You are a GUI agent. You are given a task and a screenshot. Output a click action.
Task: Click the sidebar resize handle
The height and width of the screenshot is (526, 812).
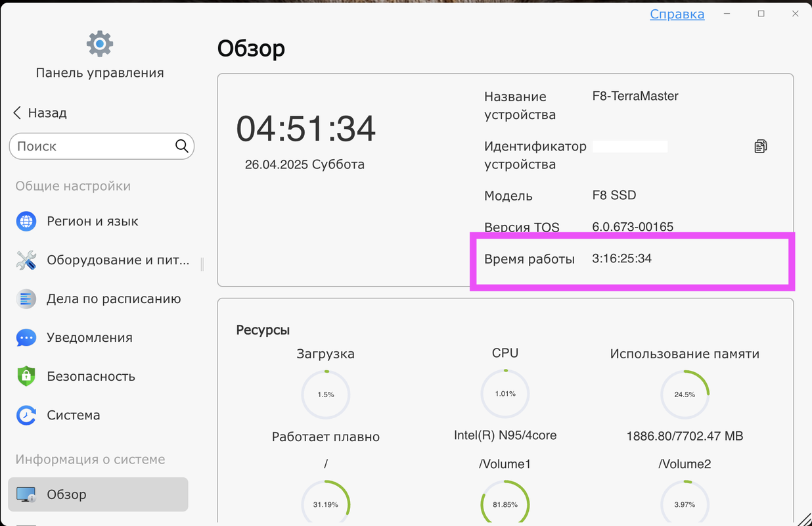tap(202, 264)
